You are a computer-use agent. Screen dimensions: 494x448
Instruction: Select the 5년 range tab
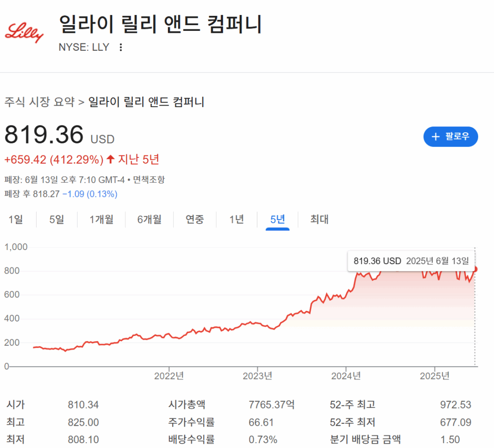(277, 219)
